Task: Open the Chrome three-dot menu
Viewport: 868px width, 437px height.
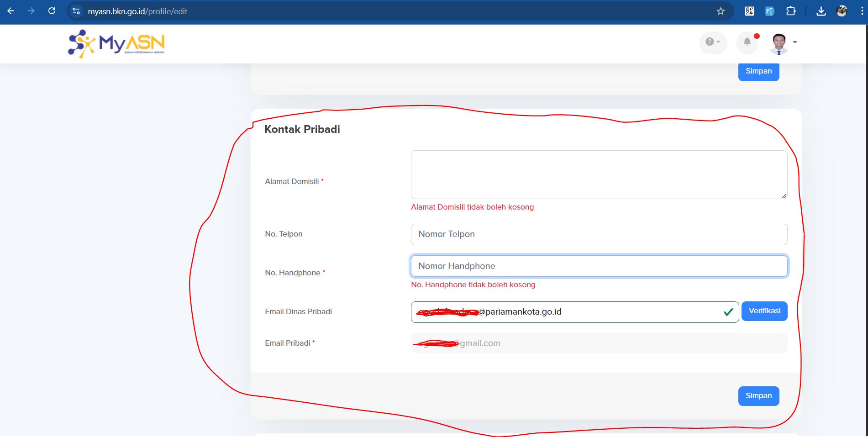Action: (x=861, y=11)
